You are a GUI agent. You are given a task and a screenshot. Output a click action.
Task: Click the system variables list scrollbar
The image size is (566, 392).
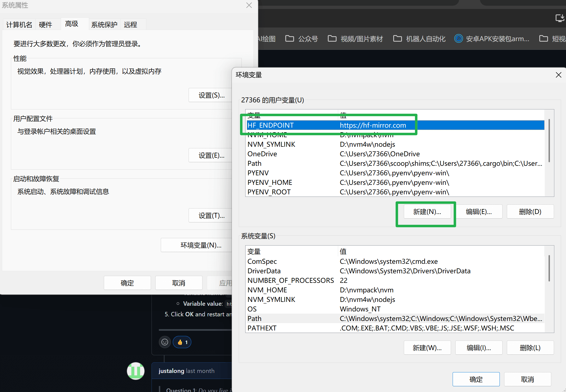549,268
